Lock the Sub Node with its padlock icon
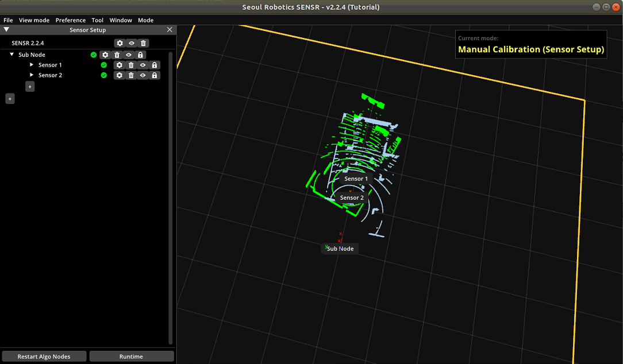The height and width of the screenshot is (364, 623). (x=140, y=55)
